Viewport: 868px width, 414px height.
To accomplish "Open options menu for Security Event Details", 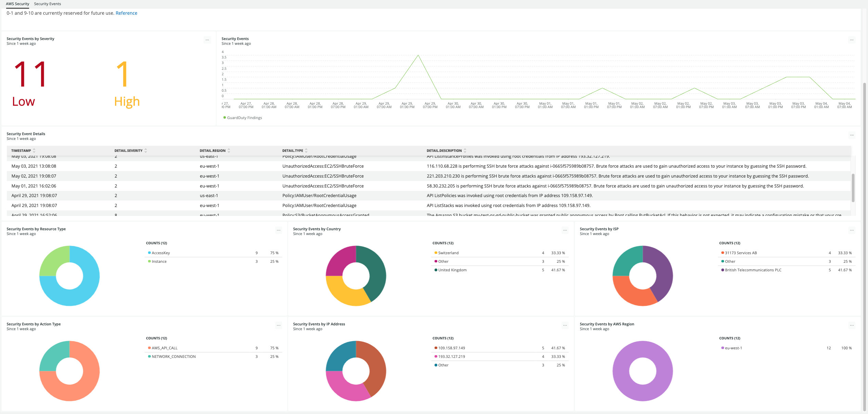I will (852, 135).
